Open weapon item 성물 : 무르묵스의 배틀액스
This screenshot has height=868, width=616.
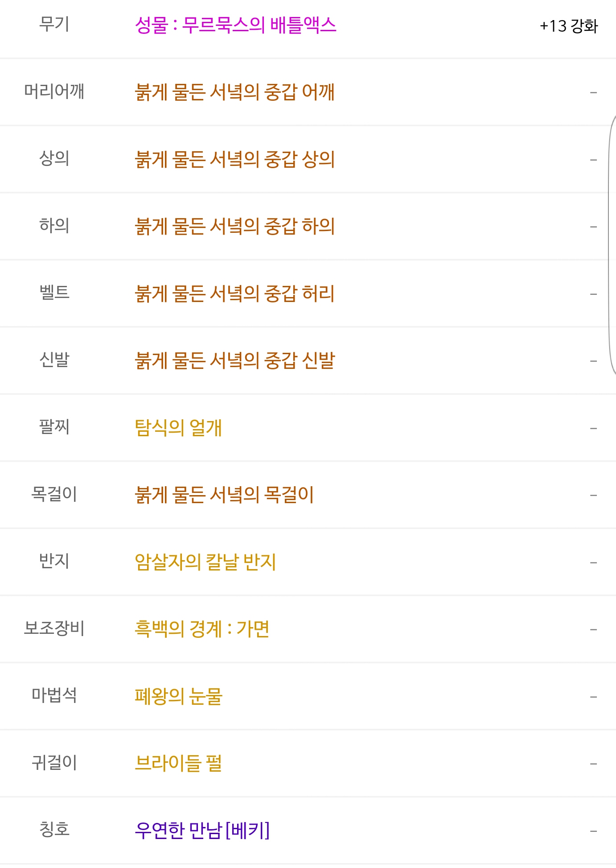[235, 25]
